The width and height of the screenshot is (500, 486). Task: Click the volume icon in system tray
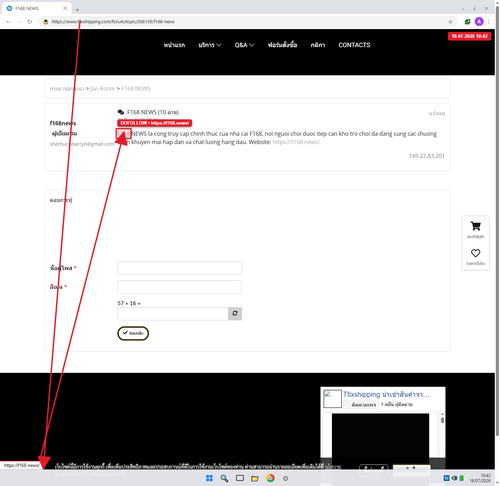[454, 478]
